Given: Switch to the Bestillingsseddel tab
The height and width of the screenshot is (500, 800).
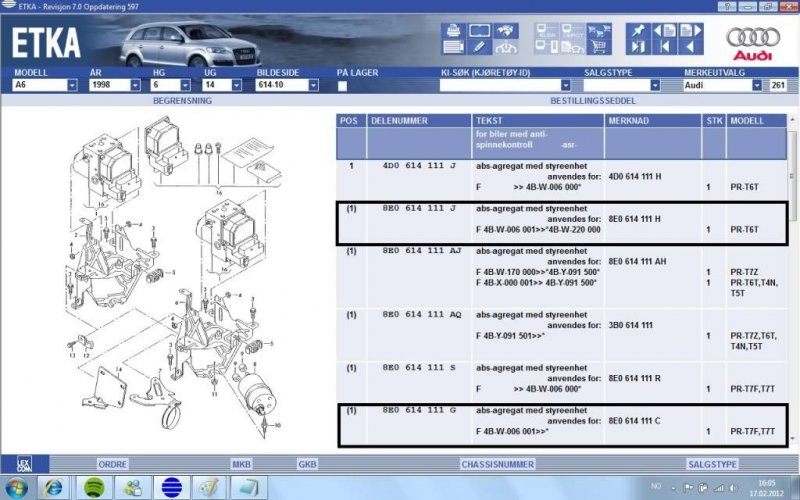Looking at the screenshot, I should 582,101.
